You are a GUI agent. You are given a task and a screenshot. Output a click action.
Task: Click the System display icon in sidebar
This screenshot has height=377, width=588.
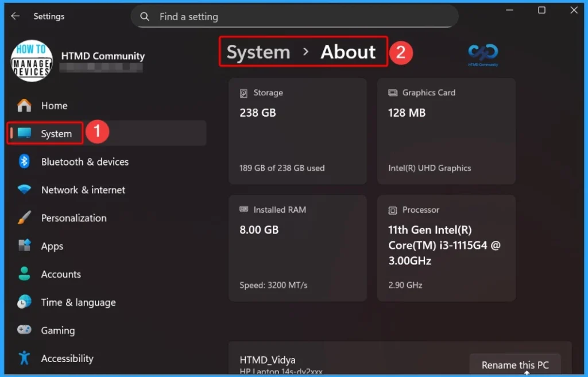click(x=24, y=133)
